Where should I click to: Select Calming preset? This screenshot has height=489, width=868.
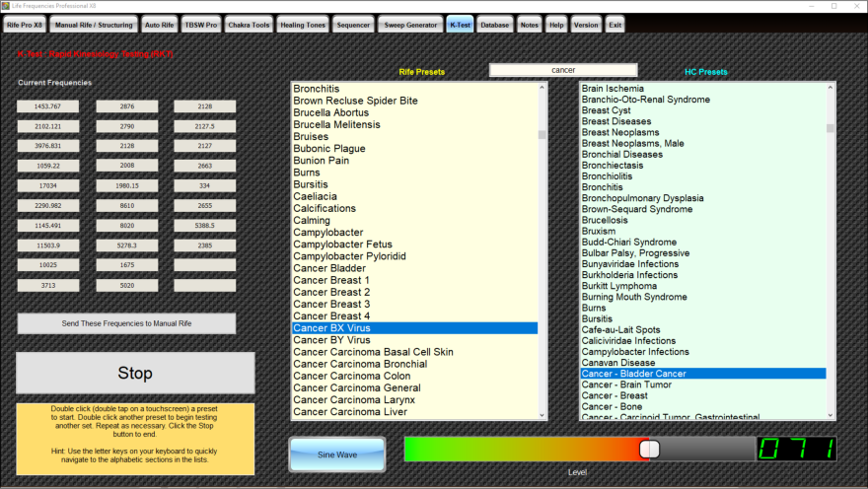[x=414, y=221]
